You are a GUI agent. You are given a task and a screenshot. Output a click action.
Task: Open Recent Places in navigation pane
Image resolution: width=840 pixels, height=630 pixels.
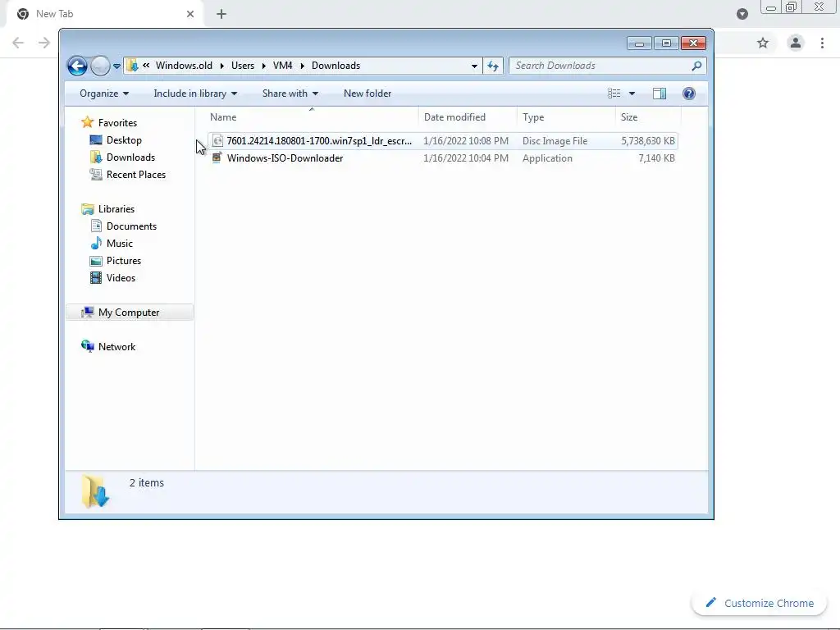(x=136, y=175)
